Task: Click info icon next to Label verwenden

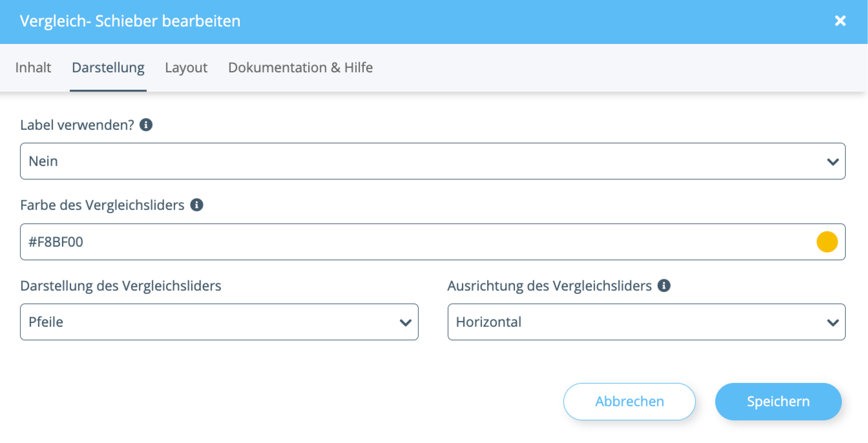Action: point(146,125)
